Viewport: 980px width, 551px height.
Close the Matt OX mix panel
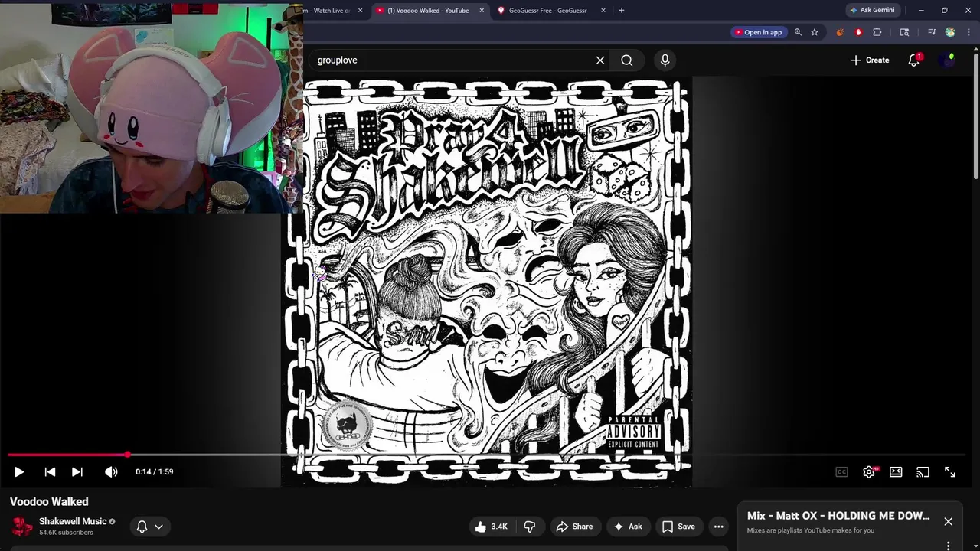tap(948, 522)
